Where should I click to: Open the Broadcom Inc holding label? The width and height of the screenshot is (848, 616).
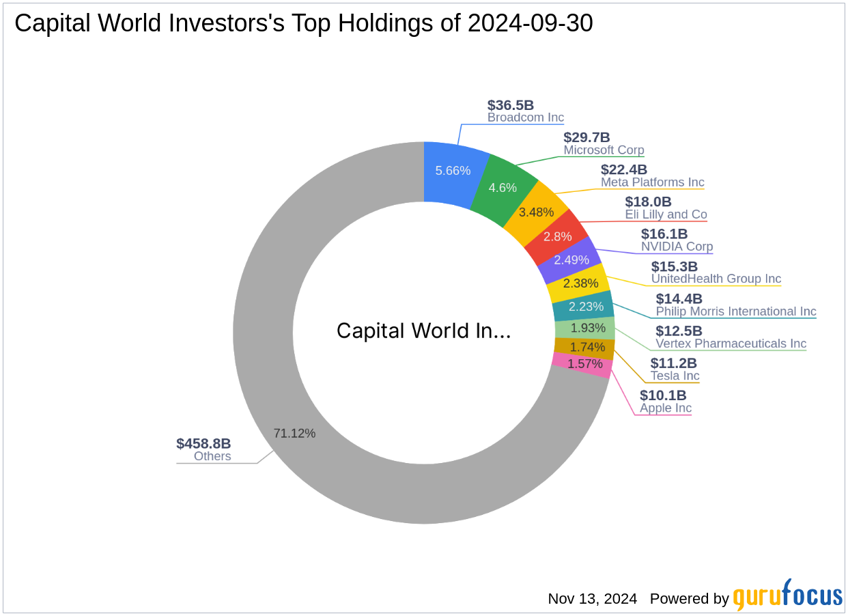point(525,111)
